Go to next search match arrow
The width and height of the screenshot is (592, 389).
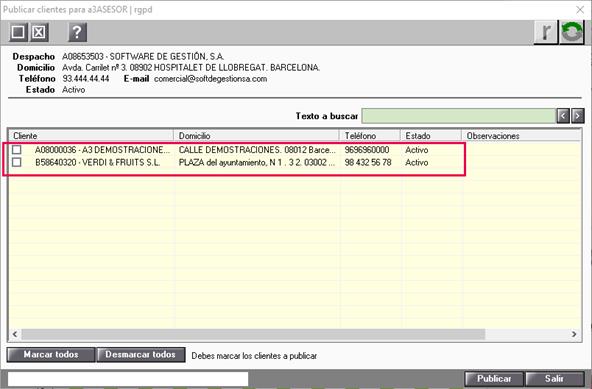(578, 116)
